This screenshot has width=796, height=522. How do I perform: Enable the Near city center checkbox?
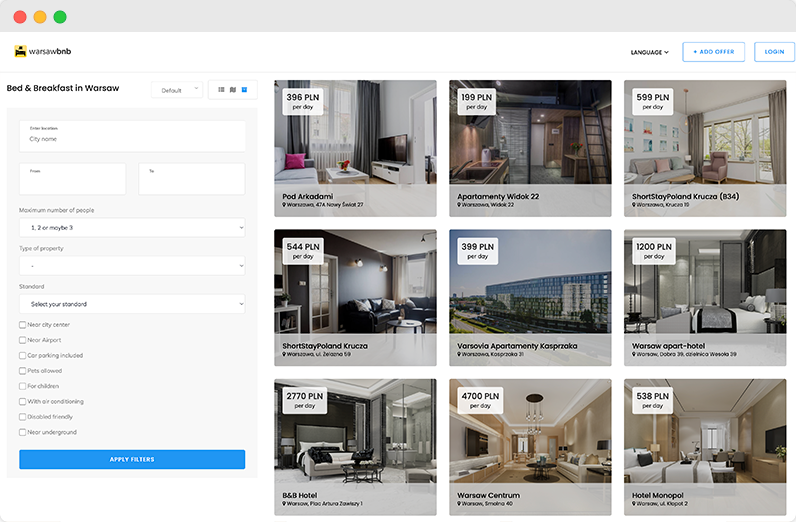click(x=23, y=325)
